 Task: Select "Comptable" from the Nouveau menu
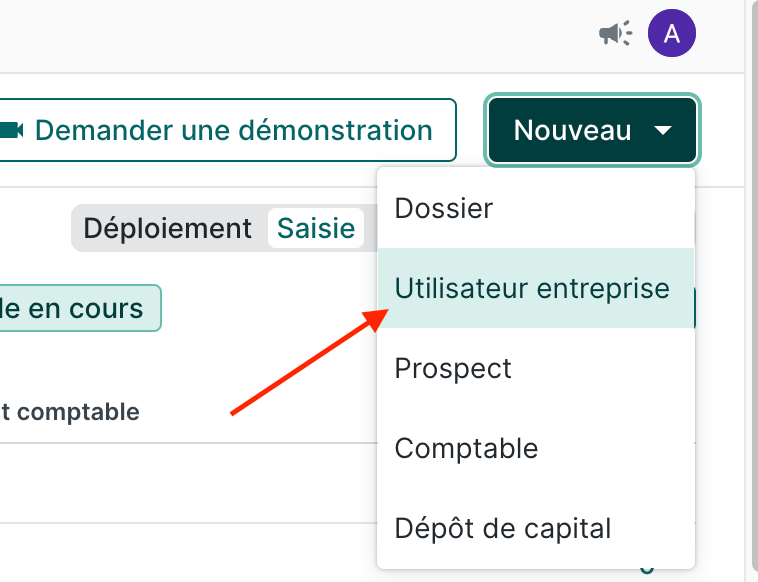[x=466, y=448]
